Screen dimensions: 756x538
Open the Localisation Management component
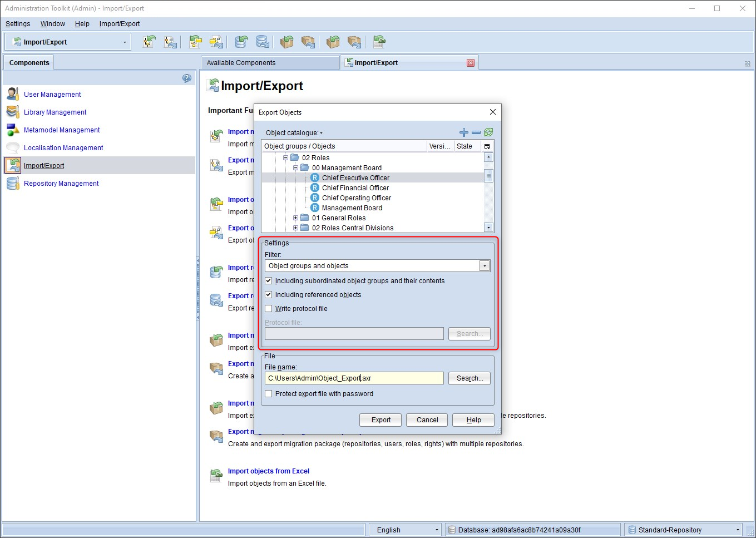tap(63, 148)
